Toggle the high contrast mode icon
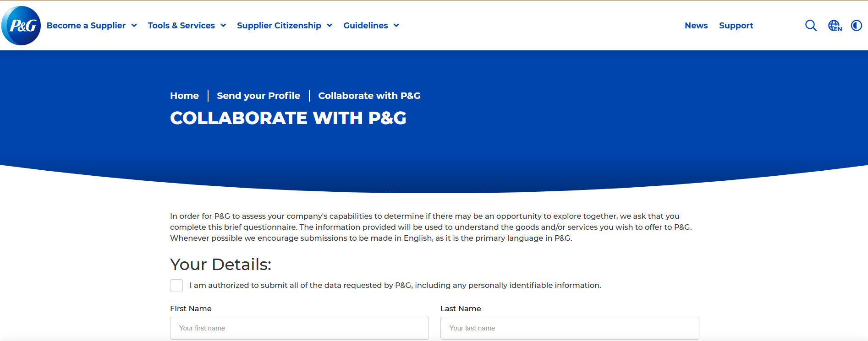 tap(856, 26)
